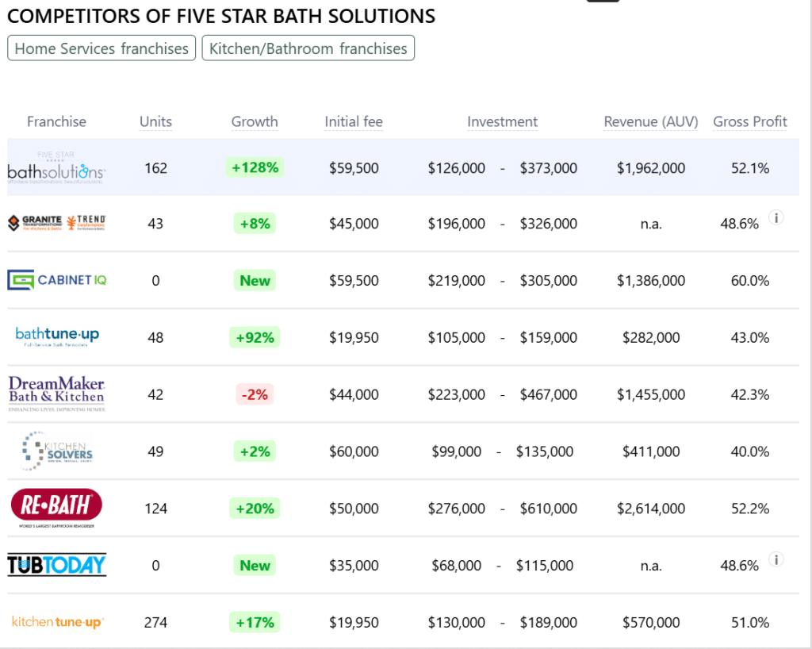Click the Five Star Bath Solutions logo
The height and width of the screenshot is (649, 812).
(x=56, y=167)
